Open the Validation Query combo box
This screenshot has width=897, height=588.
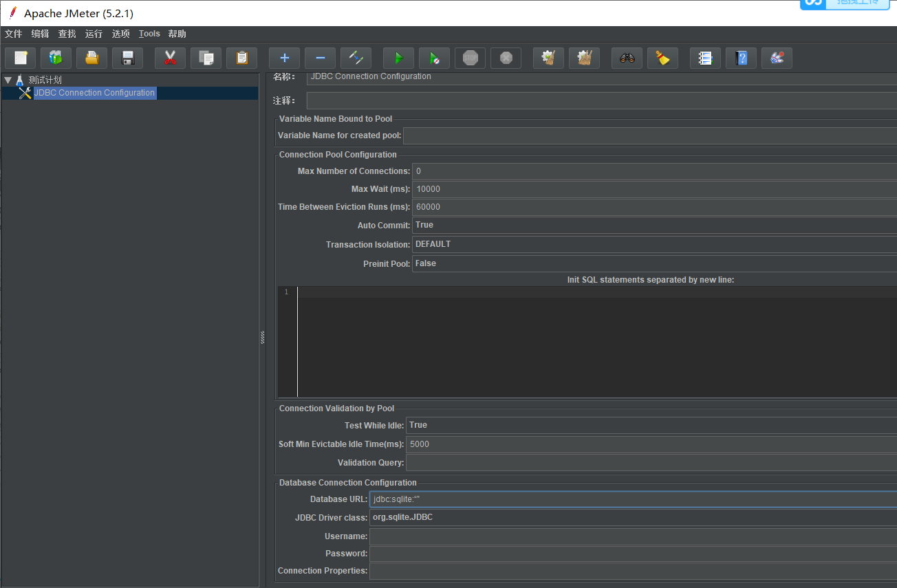[651, 462]
